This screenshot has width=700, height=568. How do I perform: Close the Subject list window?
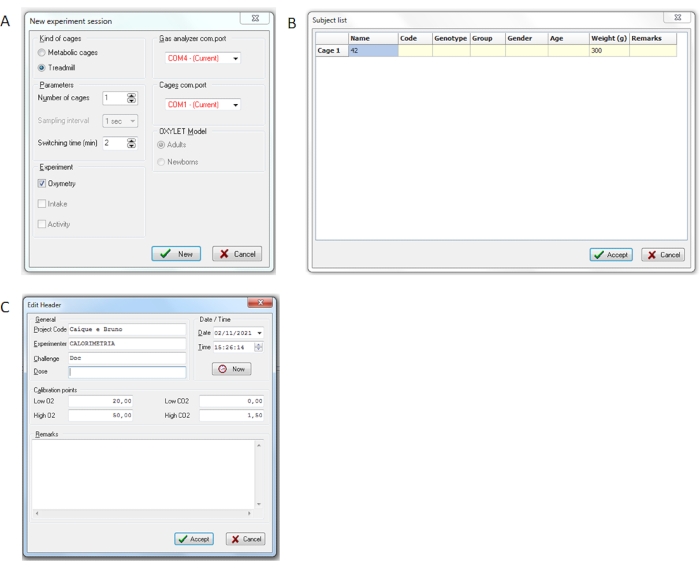[x=678, y=17]
